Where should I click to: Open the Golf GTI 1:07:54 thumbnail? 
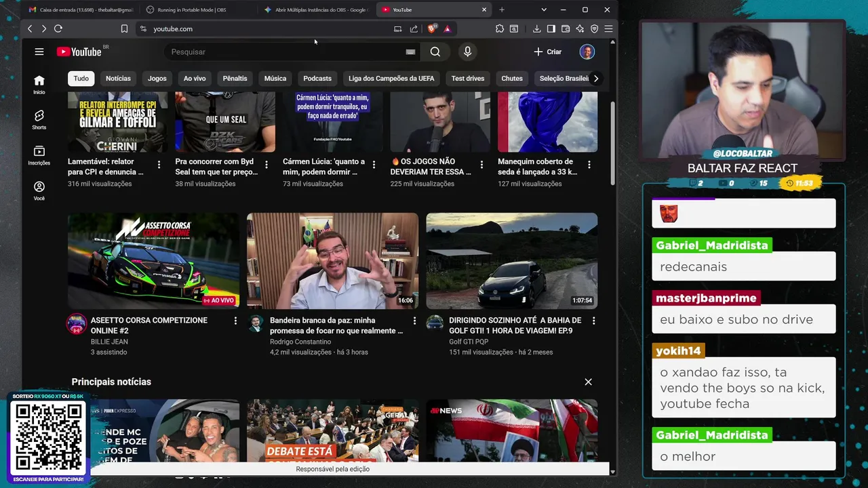(x=512, y=261)
